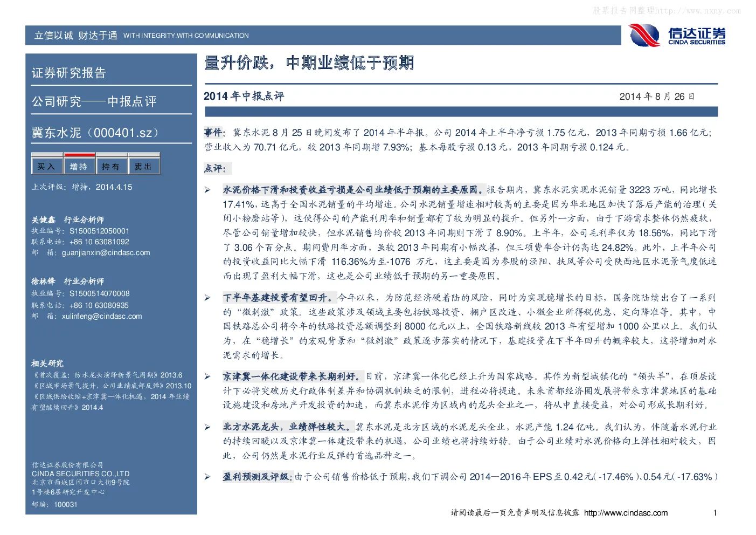Click the 2014年中报点评 subtitle

click(x=244, y=96)
